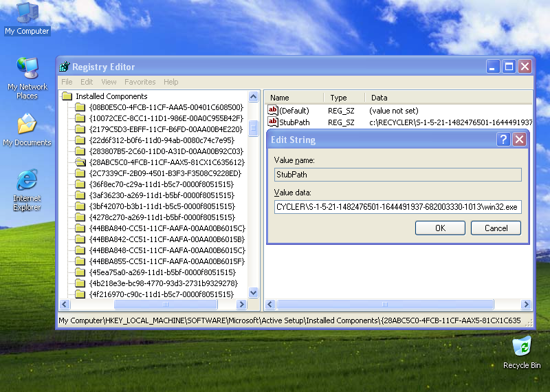The width and height of the screenshot is (550, 392).
Task: Cancel the Edit String dialog
Action: pos(496,228)
